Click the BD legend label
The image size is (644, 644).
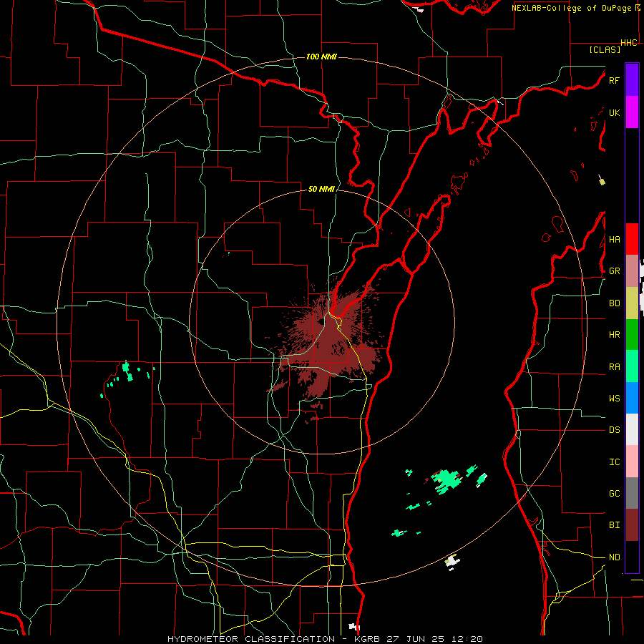(x=614, y=303)
